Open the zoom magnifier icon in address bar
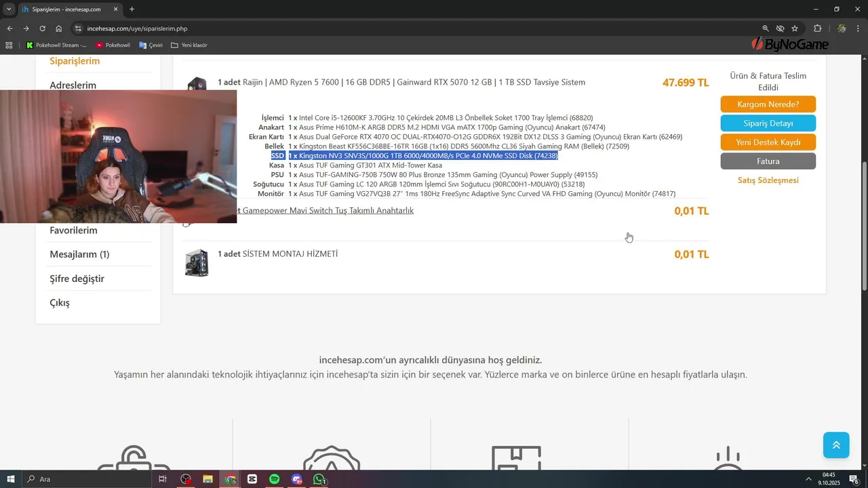Viewport: 868px width, 488px height. (766, 28)
